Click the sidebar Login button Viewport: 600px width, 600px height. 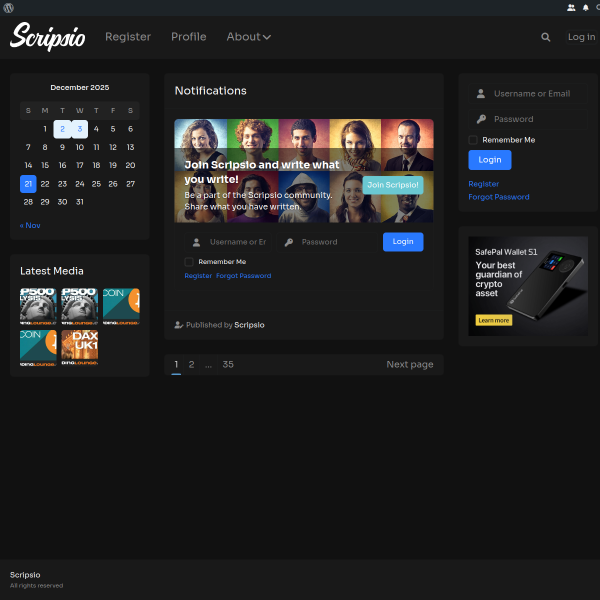click(x=489, y=160)
